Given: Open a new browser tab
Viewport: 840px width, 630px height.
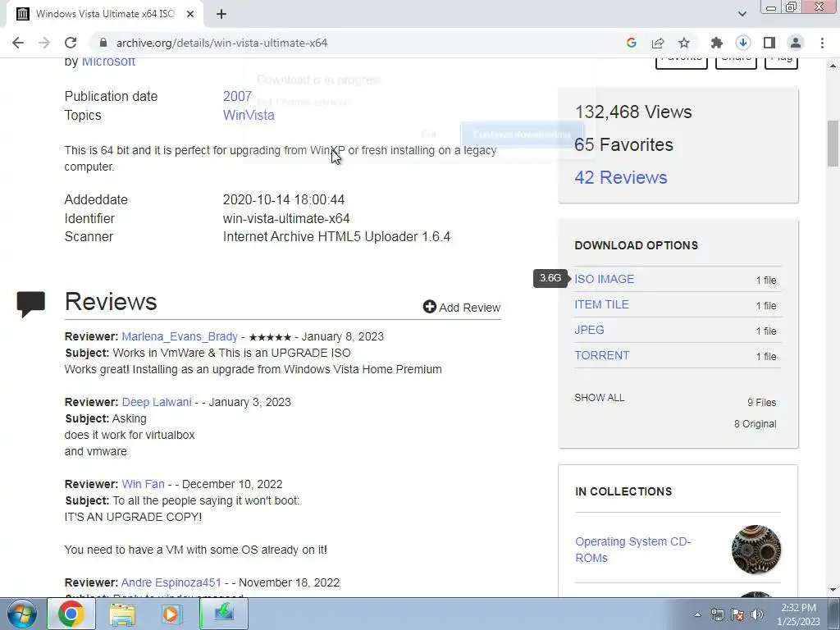Looking at the screenshot, I should pos(221,14).
